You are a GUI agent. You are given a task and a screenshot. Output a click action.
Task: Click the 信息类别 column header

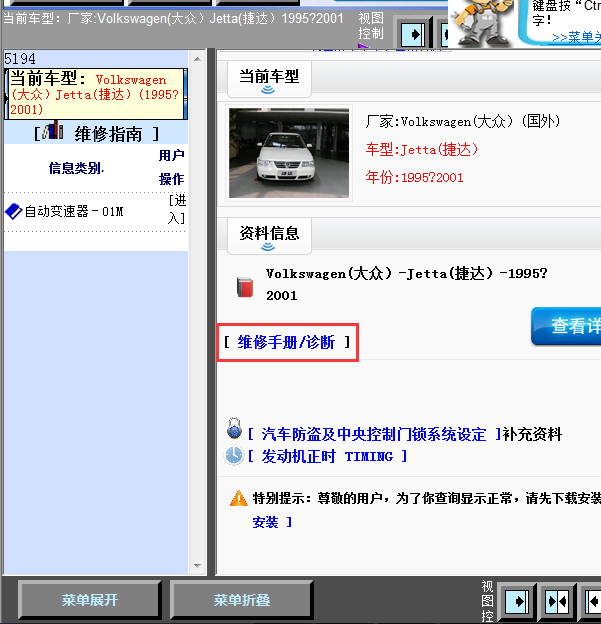(76, 168)
